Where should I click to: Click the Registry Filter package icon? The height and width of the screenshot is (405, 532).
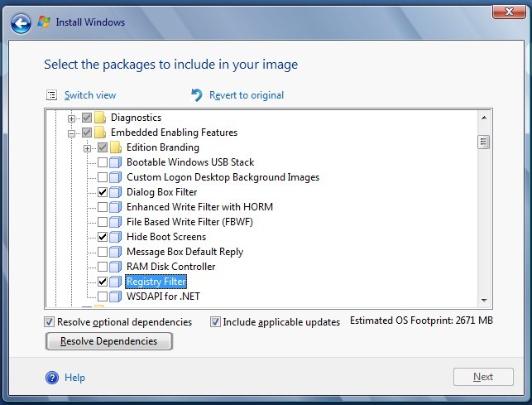(116, 282)
